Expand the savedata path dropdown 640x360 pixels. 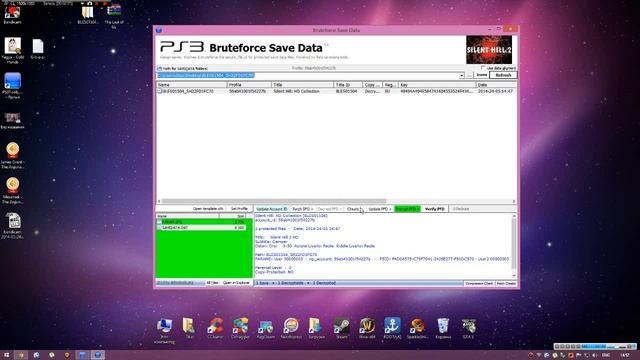[462, 76]
